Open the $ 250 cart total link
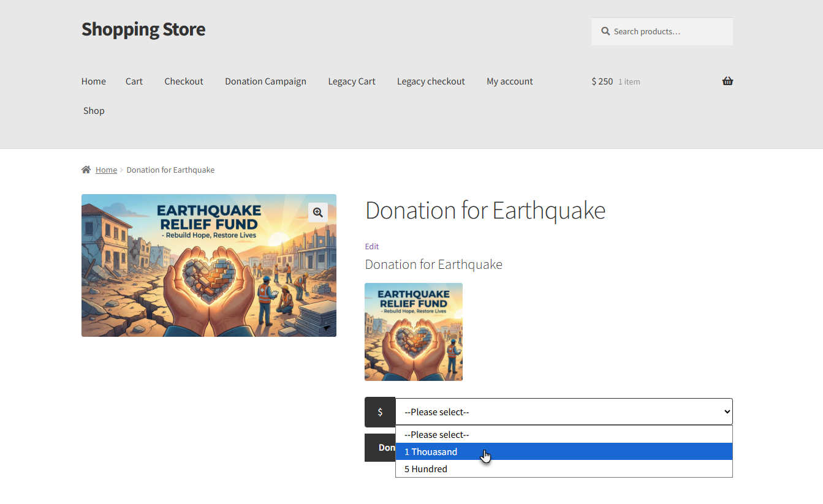Screen dimensions: 823x504 click(x=602, y=81)
